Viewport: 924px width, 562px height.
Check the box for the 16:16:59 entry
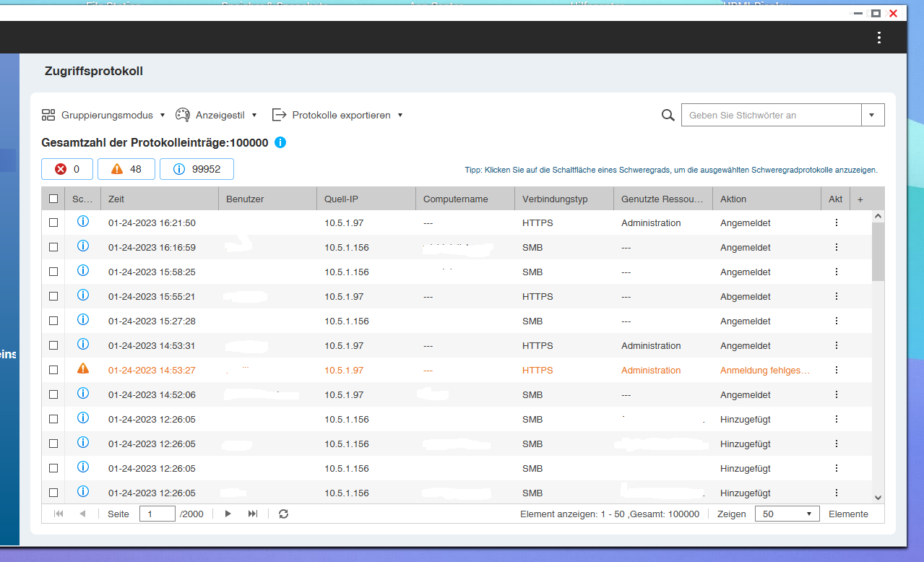click(53, 247)
